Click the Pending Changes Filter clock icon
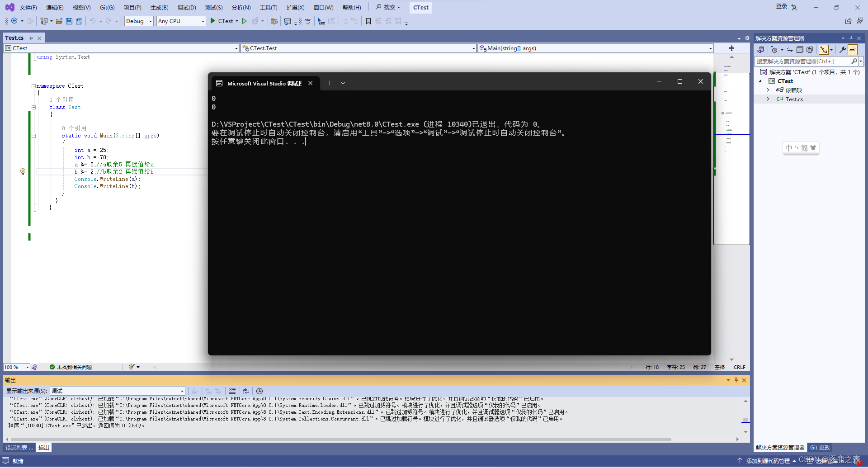Image resolution: width=868 pixels, height=468 pixels. (x=774, y=50)
